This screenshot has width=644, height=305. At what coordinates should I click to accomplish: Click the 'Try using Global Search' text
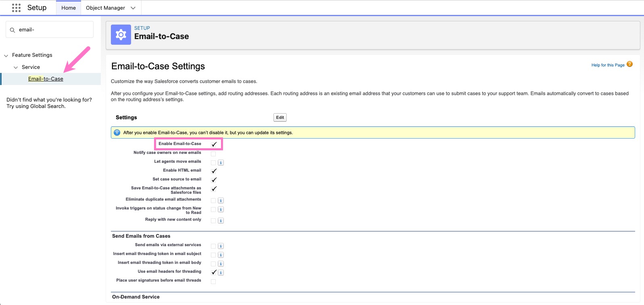pyautogui.click(x=36, y=106)
